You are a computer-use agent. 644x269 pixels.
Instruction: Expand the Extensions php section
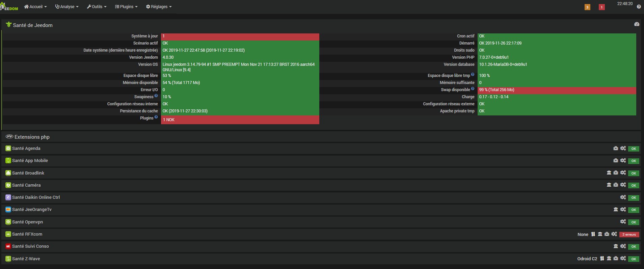[32, 137]
